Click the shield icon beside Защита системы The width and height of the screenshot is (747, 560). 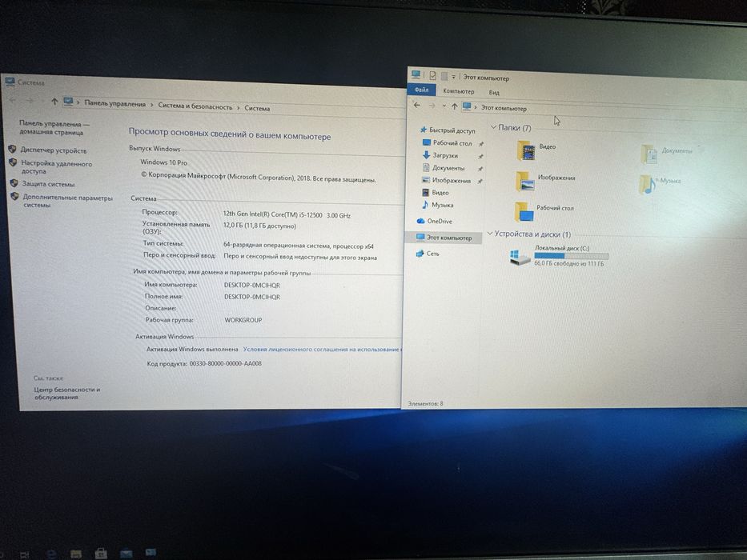14,183
